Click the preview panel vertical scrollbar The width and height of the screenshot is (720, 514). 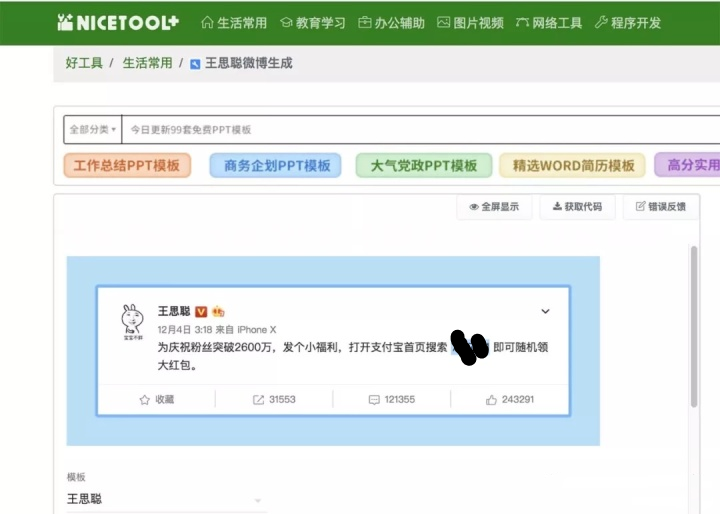pyautogui.click(x=694, y=326)
